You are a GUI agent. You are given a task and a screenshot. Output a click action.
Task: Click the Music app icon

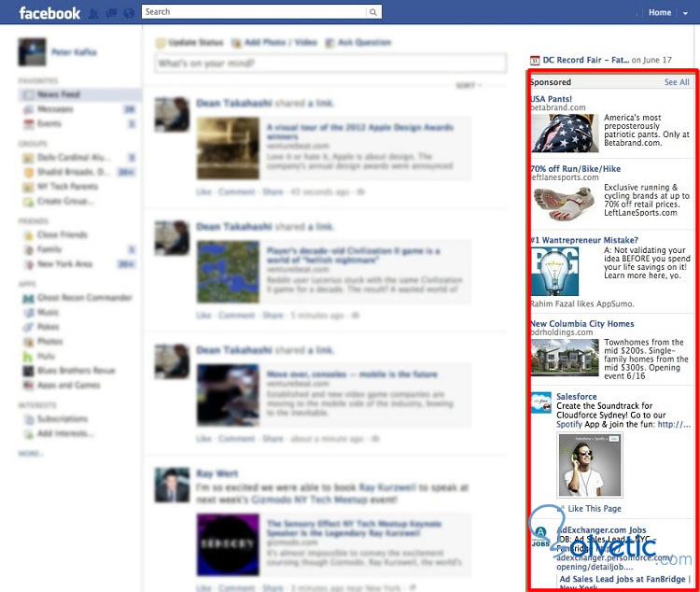(29, 312)
